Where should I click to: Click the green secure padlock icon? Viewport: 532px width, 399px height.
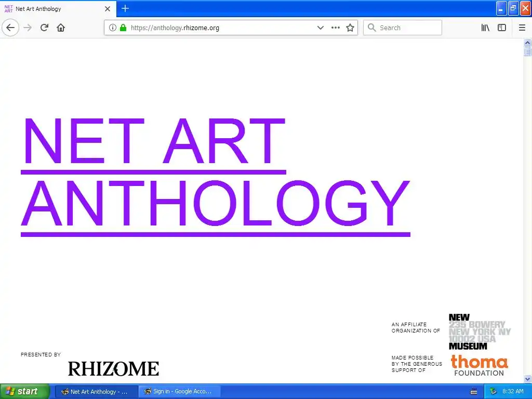(123, 28)
